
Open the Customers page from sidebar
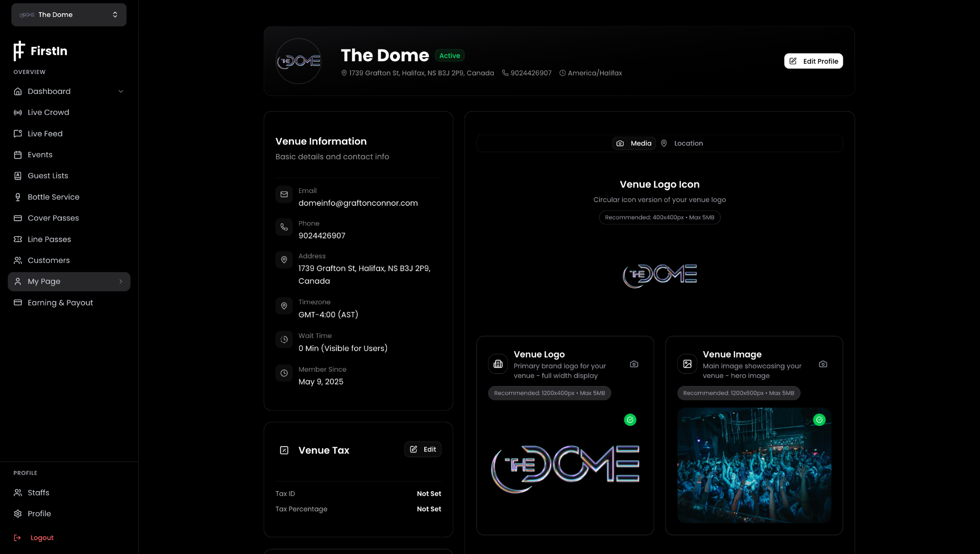coord(17,260)
